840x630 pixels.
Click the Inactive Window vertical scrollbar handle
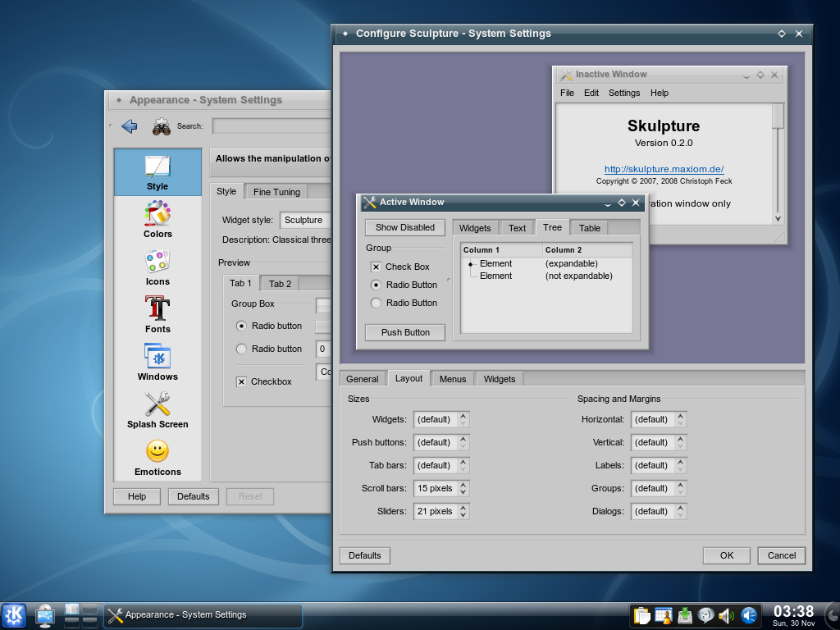(x=778, y=116)
